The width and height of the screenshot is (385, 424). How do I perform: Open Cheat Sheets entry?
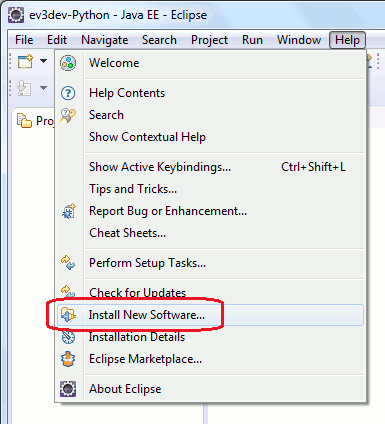[x=210, y=233]
